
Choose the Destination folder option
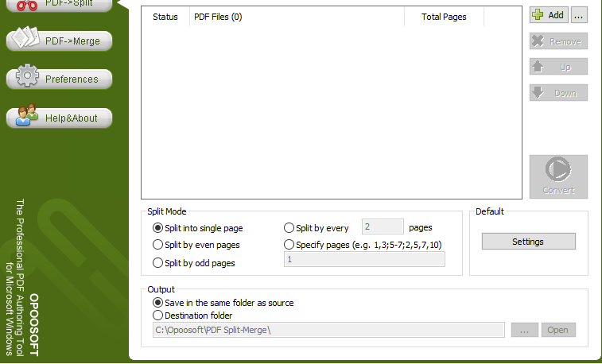tap(192, 316)
